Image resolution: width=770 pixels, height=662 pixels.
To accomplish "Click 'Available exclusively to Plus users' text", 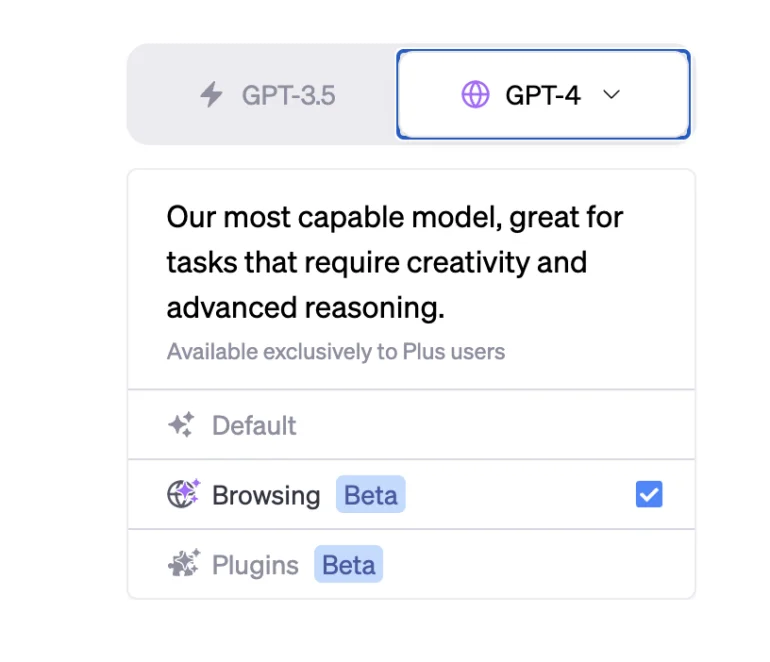I will [335, 352].
